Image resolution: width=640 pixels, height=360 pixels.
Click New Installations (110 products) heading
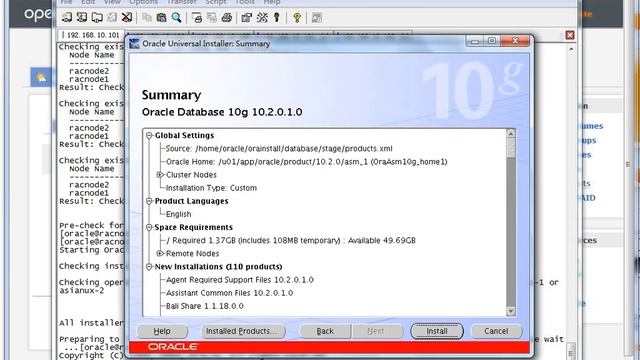(x=218, y=267)
